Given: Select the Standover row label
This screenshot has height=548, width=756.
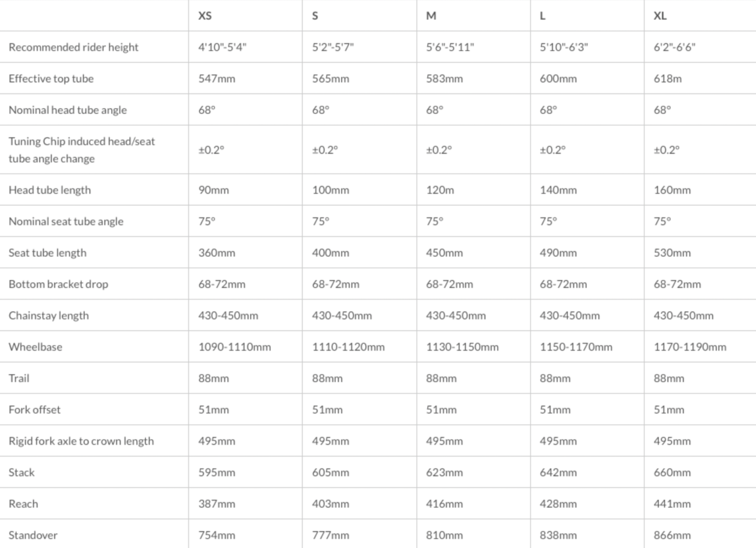Looking at the screenshot, I should tap(33, 535).
